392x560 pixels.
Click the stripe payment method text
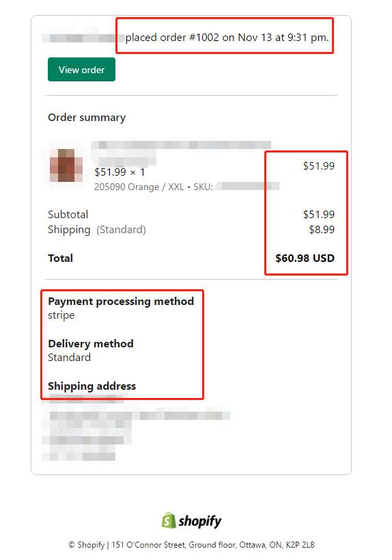tap(61, 315)
